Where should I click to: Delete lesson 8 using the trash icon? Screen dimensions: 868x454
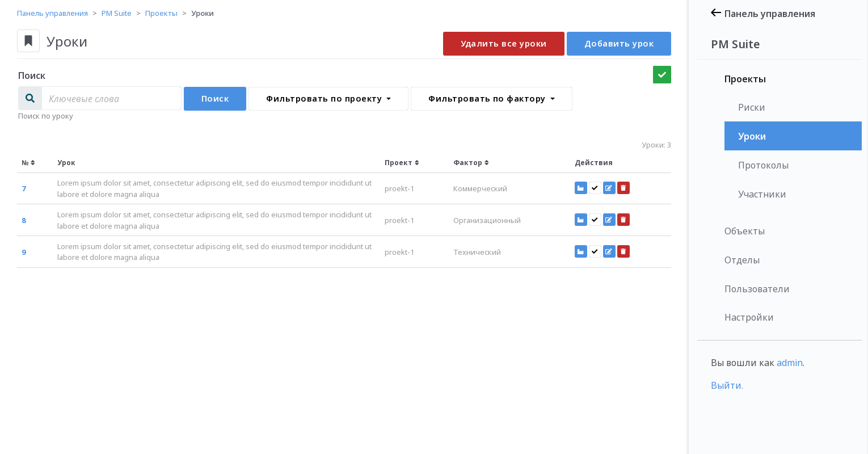(x=623, y=220)
